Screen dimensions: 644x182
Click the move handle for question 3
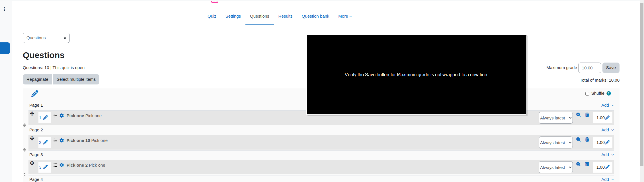32,163
